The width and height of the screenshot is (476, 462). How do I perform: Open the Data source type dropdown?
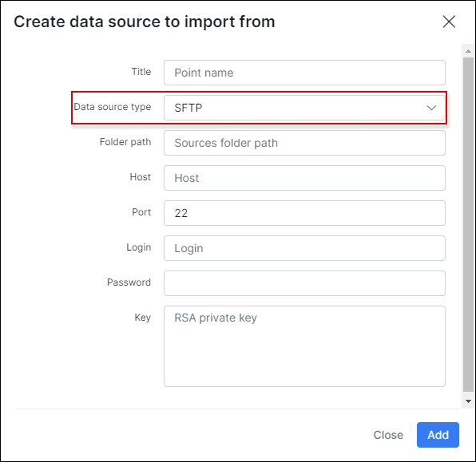[x=304, y=108]
